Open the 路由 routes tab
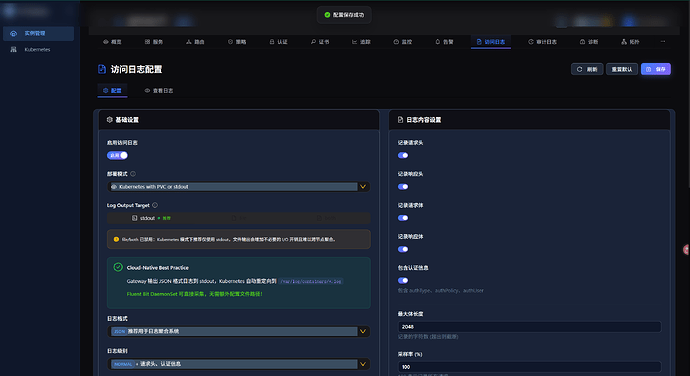The width and height of the screenshot is (690, 376). [195, 42]
